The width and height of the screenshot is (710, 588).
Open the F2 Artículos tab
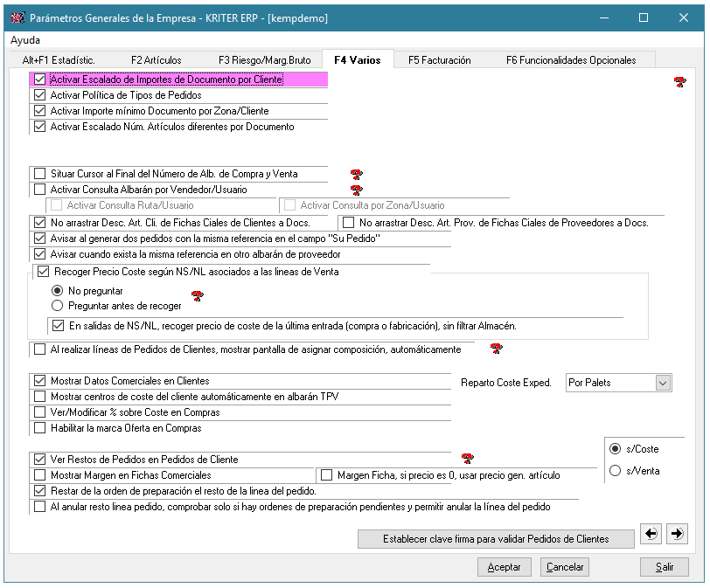pos(156,60)
